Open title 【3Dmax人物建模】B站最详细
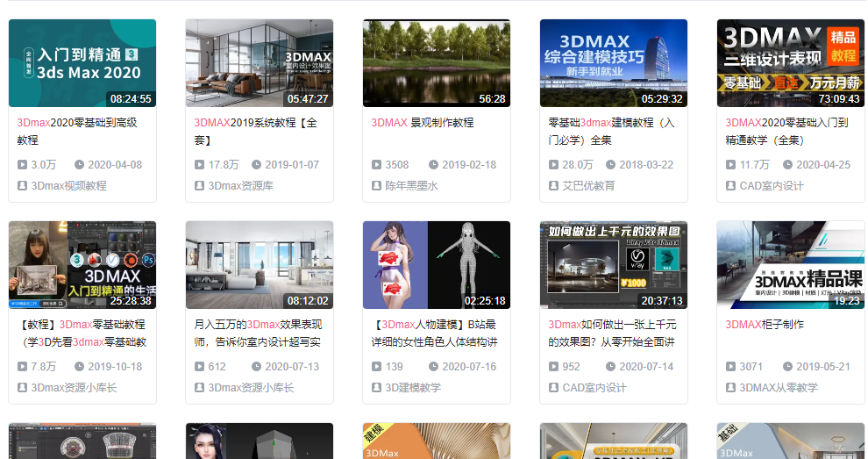Screen dimensions: 868x459 coord(434,333)
